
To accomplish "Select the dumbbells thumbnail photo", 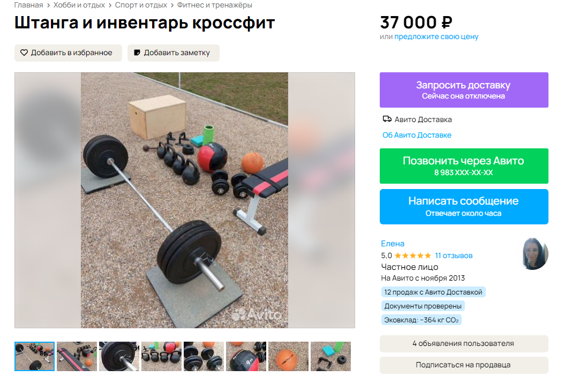I will pyautogui.click(x=204, y=356).
